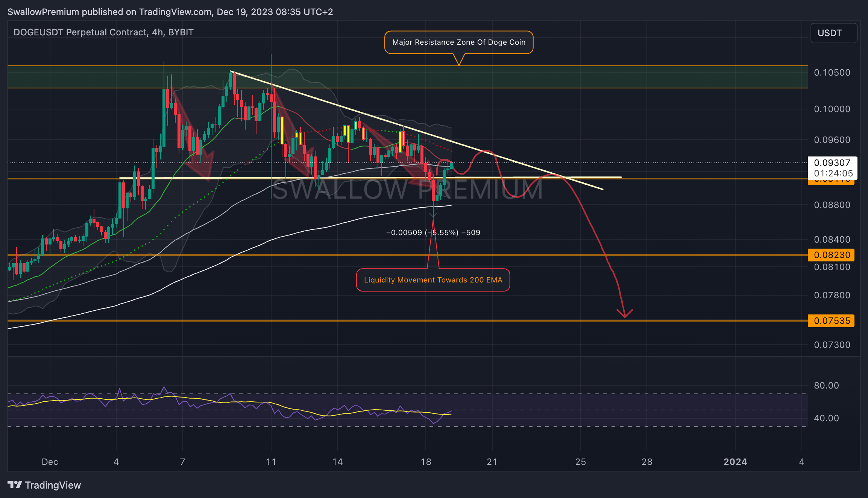This screenshot has height=498, width=868.
Task: Click the '11' date on time axis
Action: tap(271, 462)
